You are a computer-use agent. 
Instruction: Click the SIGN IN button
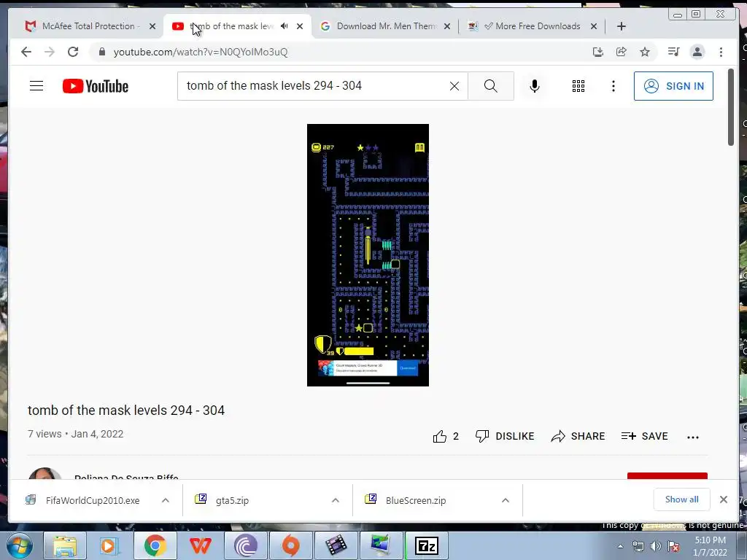[673, 86]
